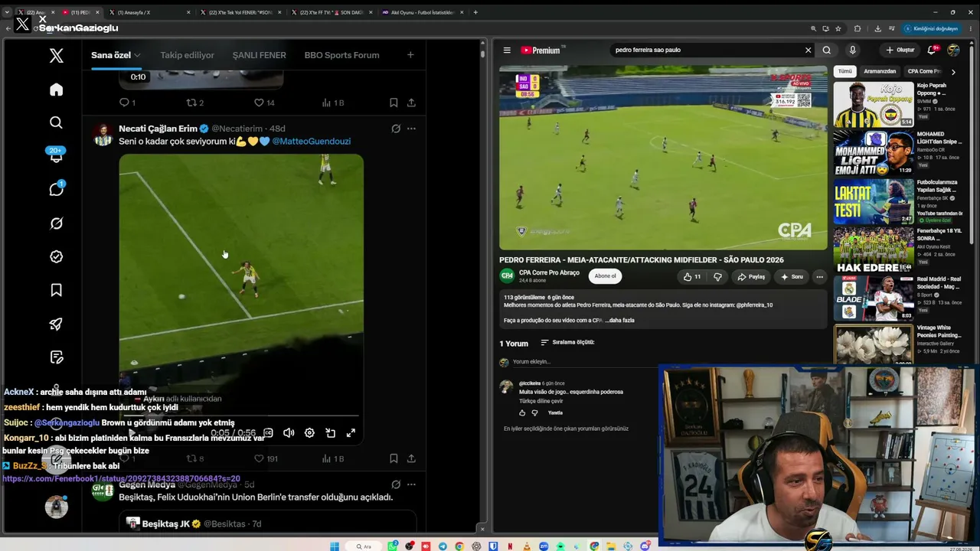Open more actions menu under the YouTube video
This screenshot has width=980, height=551.
819,276
